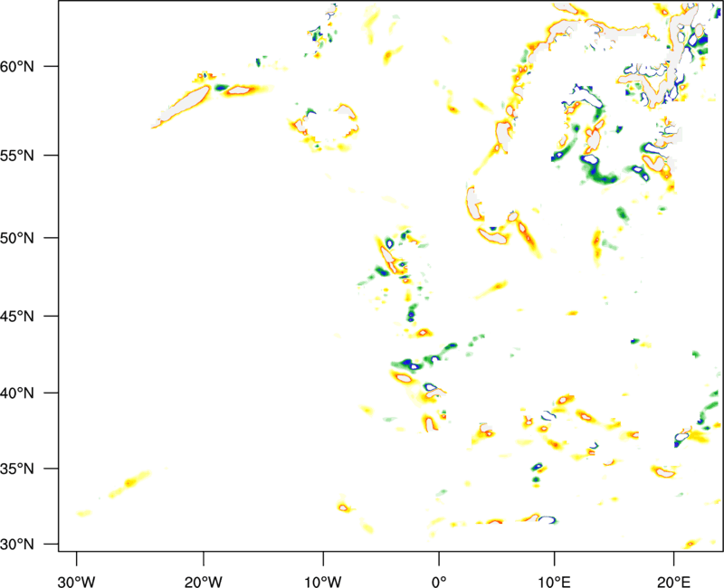
Task: Click the 45°N latitude label
Action: pyautogui.click(x=17, y=316)
